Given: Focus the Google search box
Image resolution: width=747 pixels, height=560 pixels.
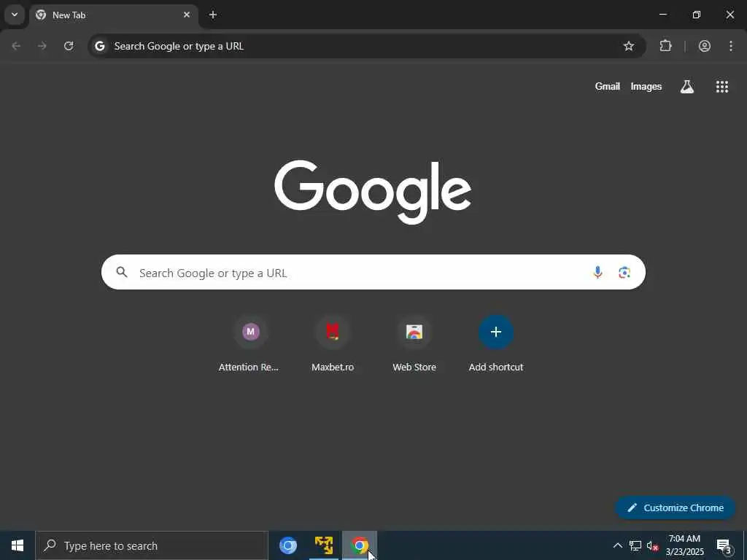Looking at the screenshot, I should click(x=373, y=272).
